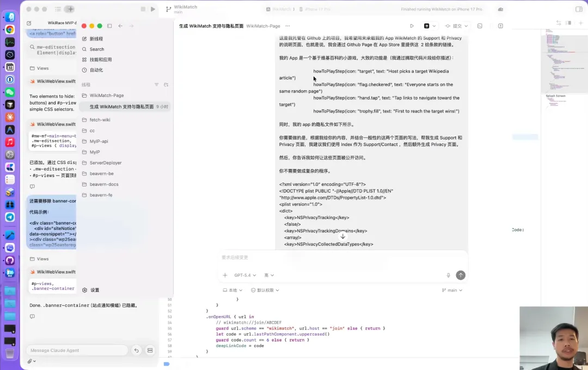Open WeChat from the Dock
This screenshot has width=588, height=370.
(x=10, y=92)
